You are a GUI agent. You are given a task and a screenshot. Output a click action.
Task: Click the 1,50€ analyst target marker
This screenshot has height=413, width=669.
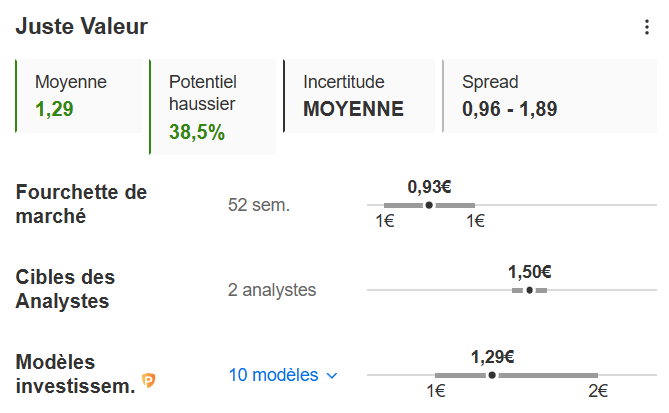530,290
